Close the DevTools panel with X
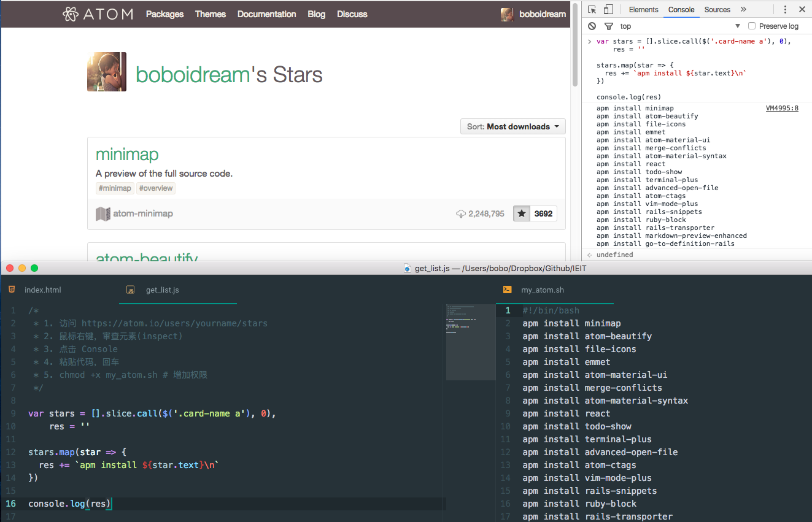The image size is (812, 522). tap(802, 10)
